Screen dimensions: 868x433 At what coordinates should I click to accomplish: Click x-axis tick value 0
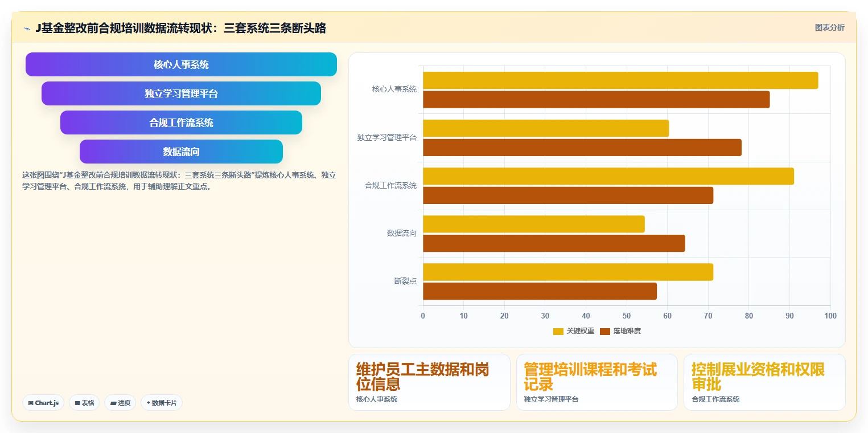click(x=423, y=316)
